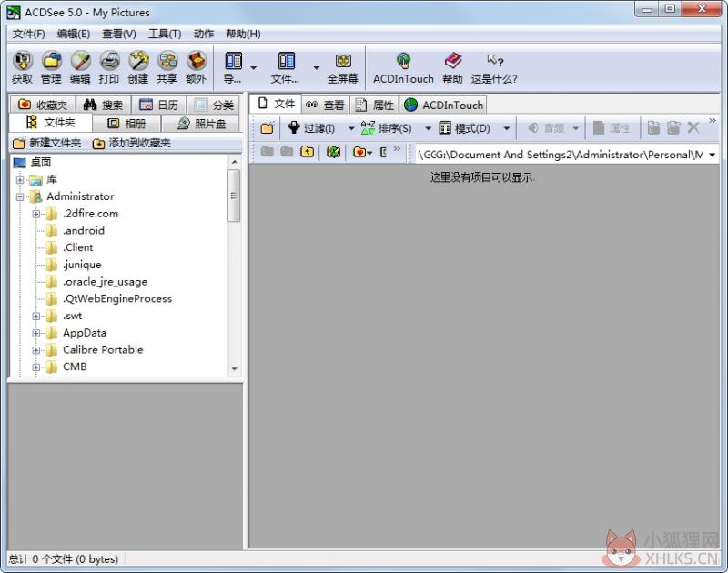
Task: Open ACDInTouch from the main toolbar
Action: [403, 67]
